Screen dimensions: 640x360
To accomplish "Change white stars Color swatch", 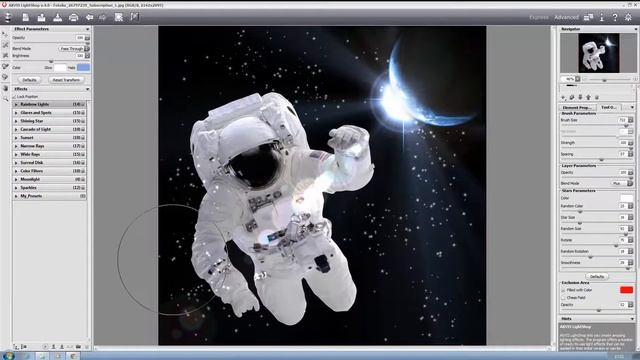I will click(627, 198).
